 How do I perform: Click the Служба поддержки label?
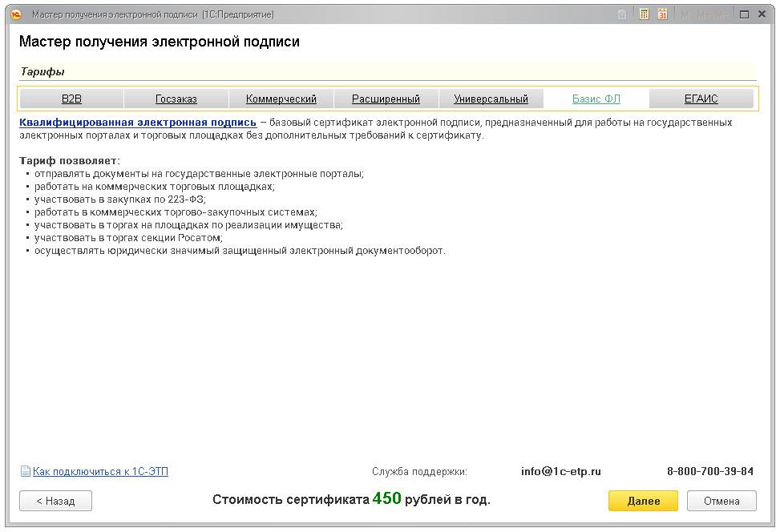(x=419, y=471)
